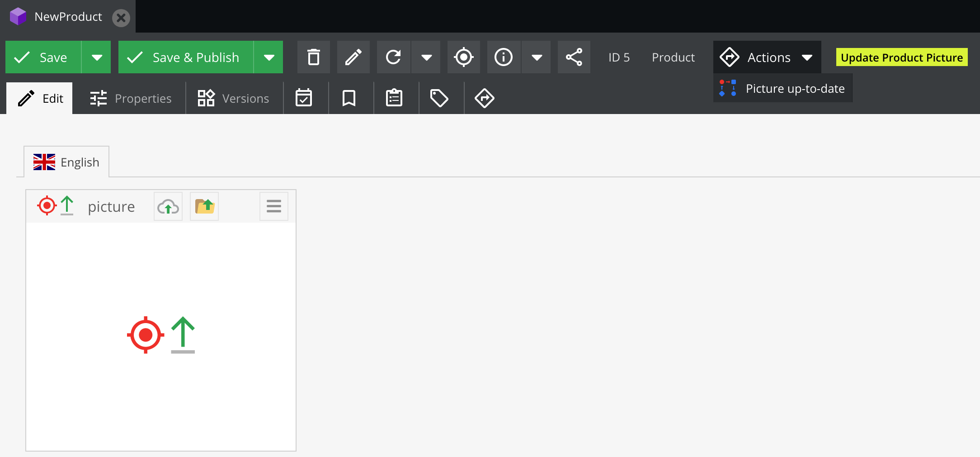Open the notes clipboard tab icon
This screenshot has width=980, height=457.
click(x=394, y=98)
